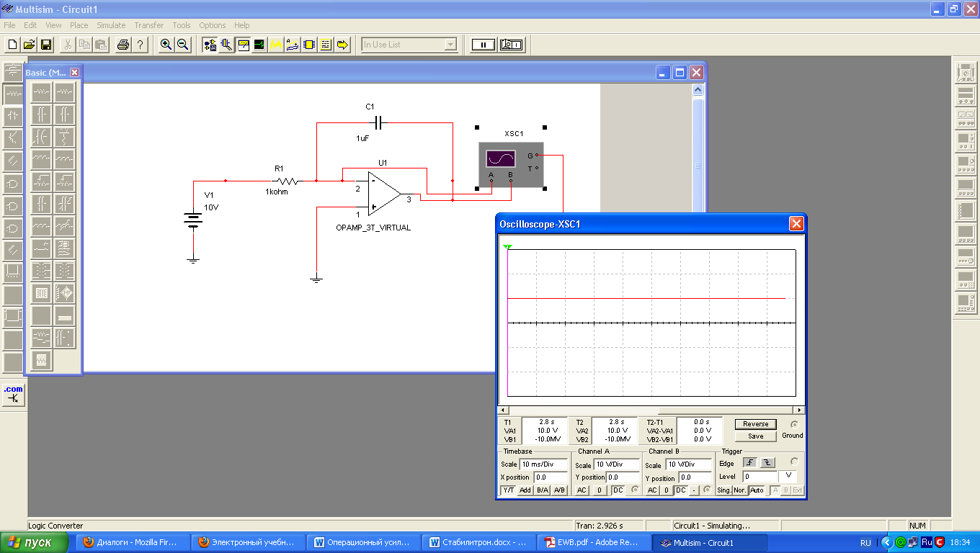Image resolution: width=980 pixels, height=553 pixels.
Task: Save circuit with the floppy disk icon
Action: pyautogui.click(x=45, y=45)
